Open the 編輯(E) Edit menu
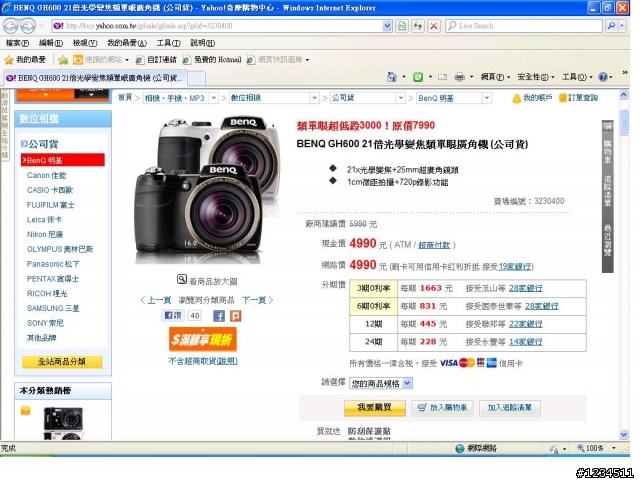Viewport: 640px width, 481px height. [51, 43]
